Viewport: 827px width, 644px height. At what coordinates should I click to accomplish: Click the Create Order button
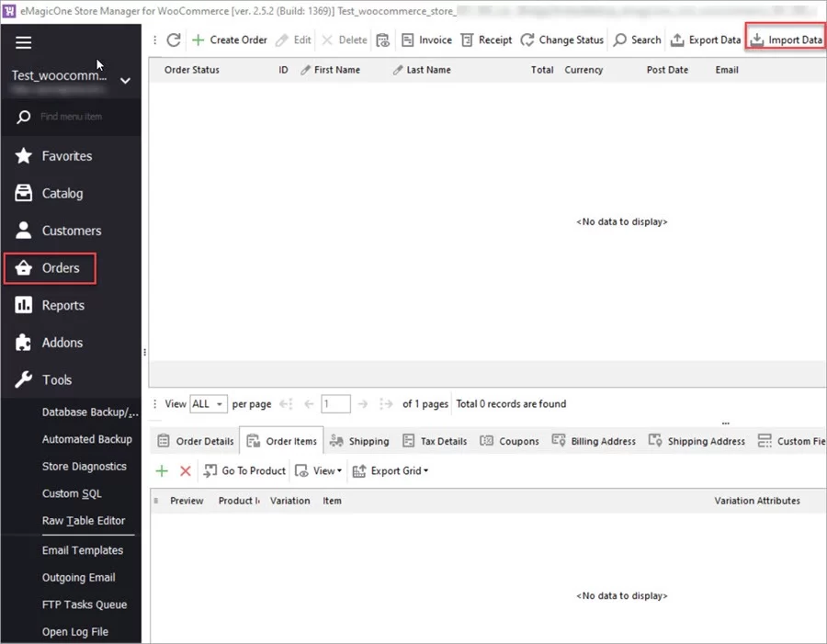[229, 40]
